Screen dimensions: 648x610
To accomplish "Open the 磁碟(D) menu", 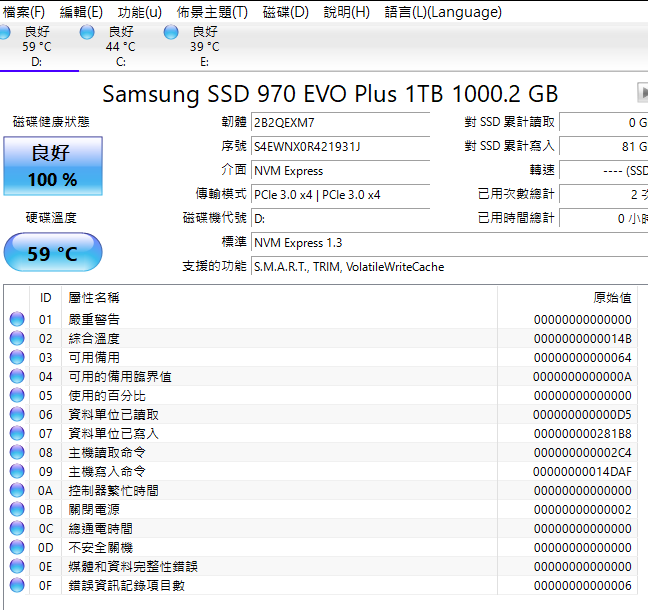I will coord(286,12).
